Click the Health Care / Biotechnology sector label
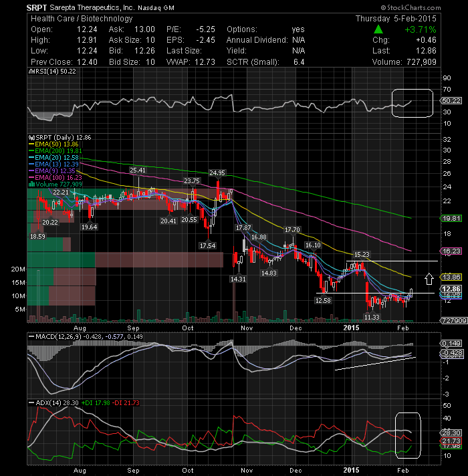The height and width of the screenshot is (476, 468). (x=82, y=19)
